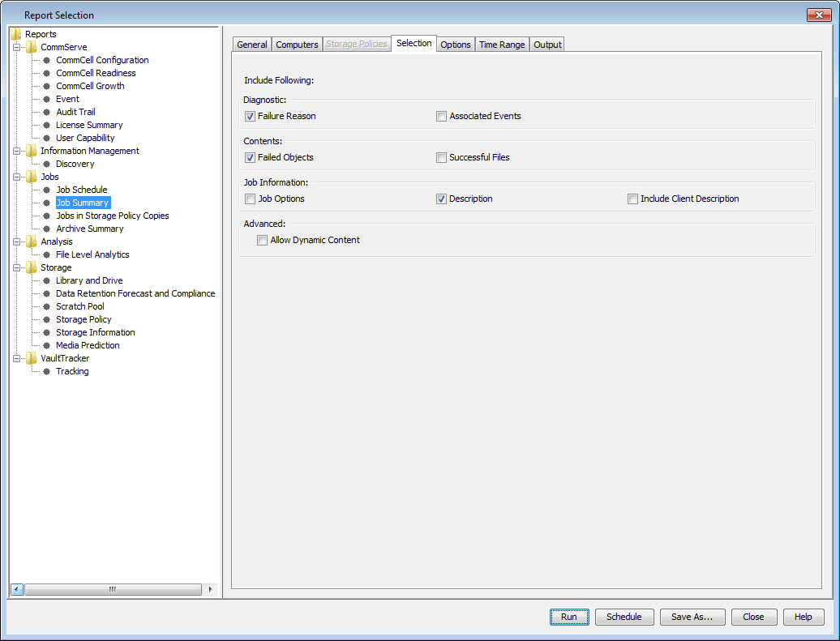840x641 pixels.
Task: Click the bullet icon beside CommCell Growth
Action: pyautogui.click(x=46, y=86)
